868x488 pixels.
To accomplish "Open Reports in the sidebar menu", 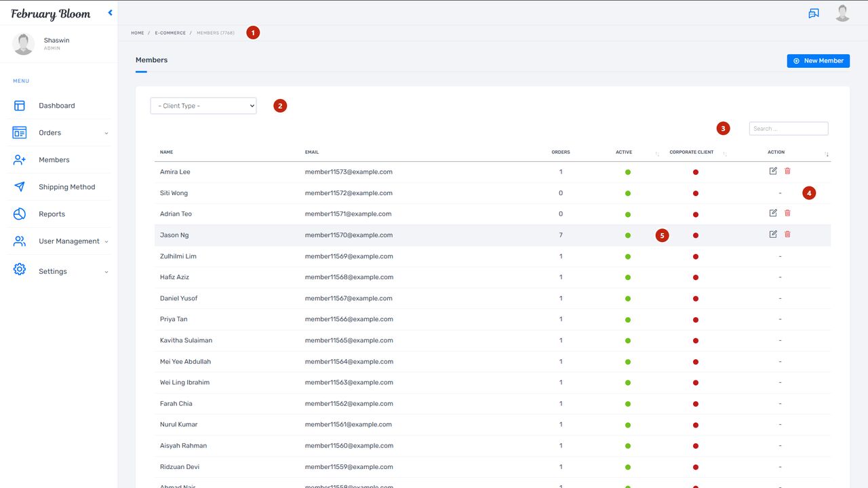I will pos(52,214).
